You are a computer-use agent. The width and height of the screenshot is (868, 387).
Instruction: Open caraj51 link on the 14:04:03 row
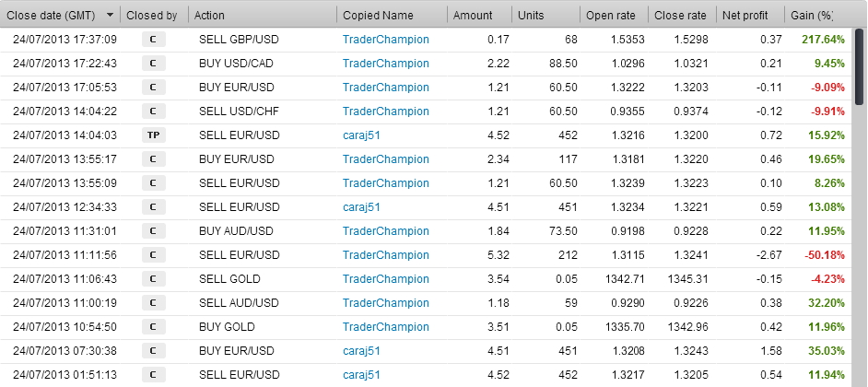tap(361, 135)
